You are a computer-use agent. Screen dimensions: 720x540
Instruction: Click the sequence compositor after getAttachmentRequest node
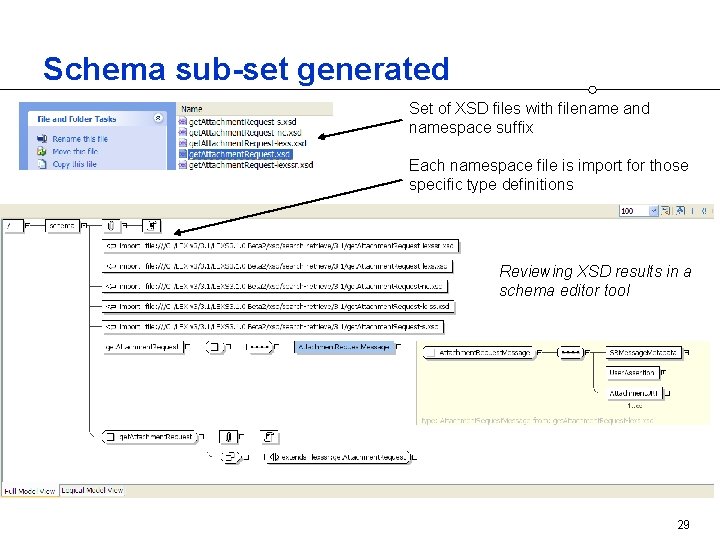click(259, 347)
